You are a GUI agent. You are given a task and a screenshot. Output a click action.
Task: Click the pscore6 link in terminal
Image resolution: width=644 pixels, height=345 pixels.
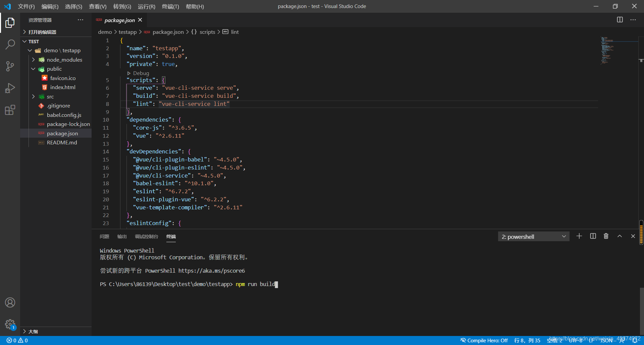click(212, 271)
